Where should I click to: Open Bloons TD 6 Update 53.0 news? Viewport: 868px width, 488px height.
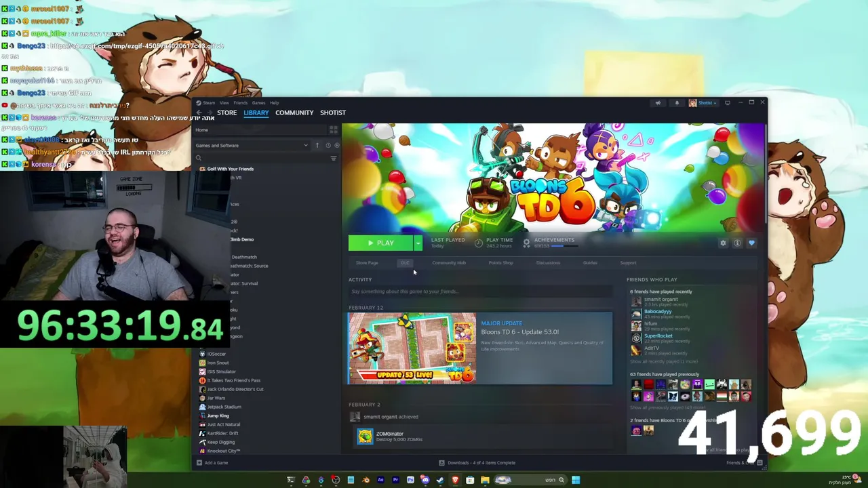(x=519, y=332)
